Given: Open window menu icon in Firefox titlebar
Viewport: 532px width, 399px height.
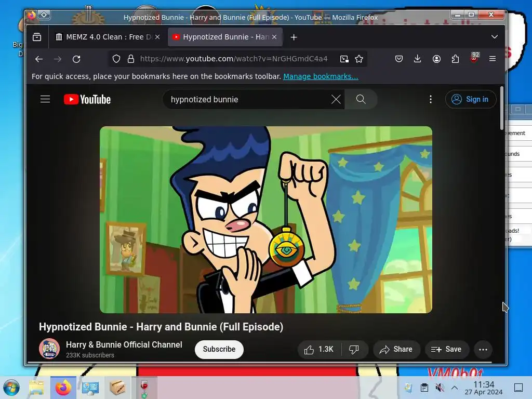Looking at the screenshot, I should pyautogui.click(x=31, y=15).
